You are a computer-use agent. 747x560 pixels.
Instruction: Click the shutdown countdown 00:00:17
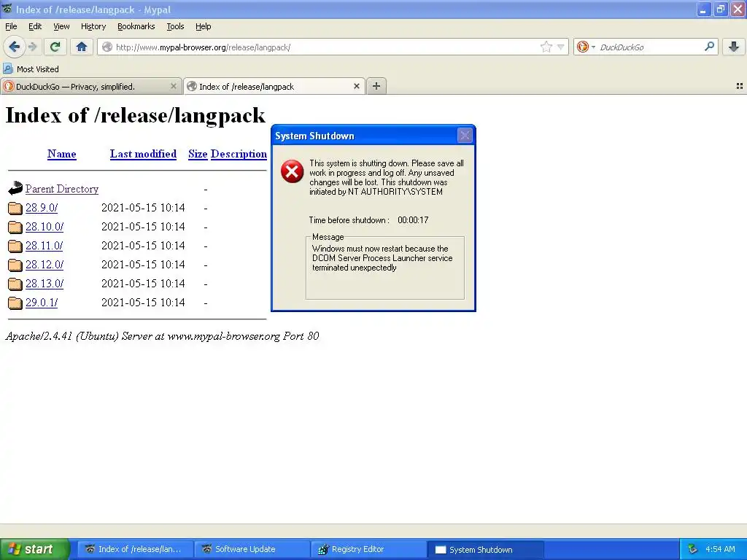coord(413,220)
